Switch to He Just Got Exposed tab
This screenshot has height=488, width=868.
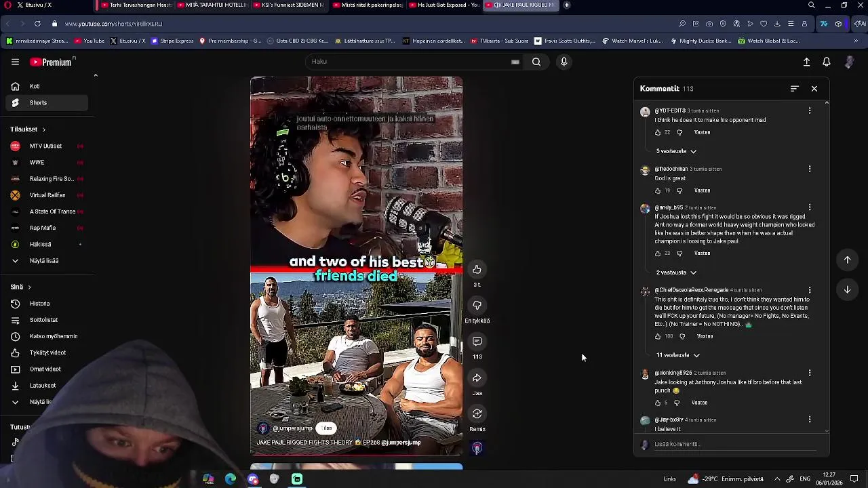click(x=443, y=5)
